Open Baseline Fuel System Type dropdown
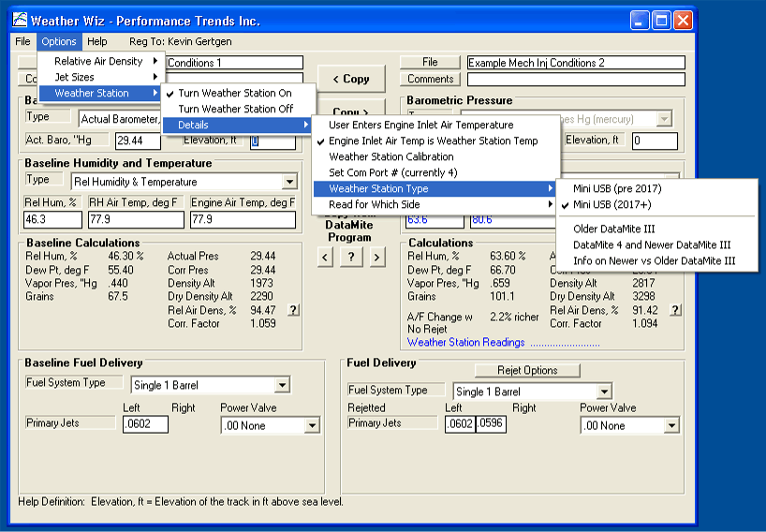The width and height of the screenshot is (766, 532). tap(283, 385)
